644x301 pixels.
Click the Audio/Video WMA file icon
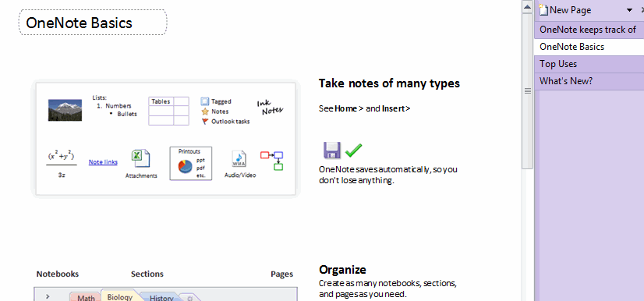[239, 159]
